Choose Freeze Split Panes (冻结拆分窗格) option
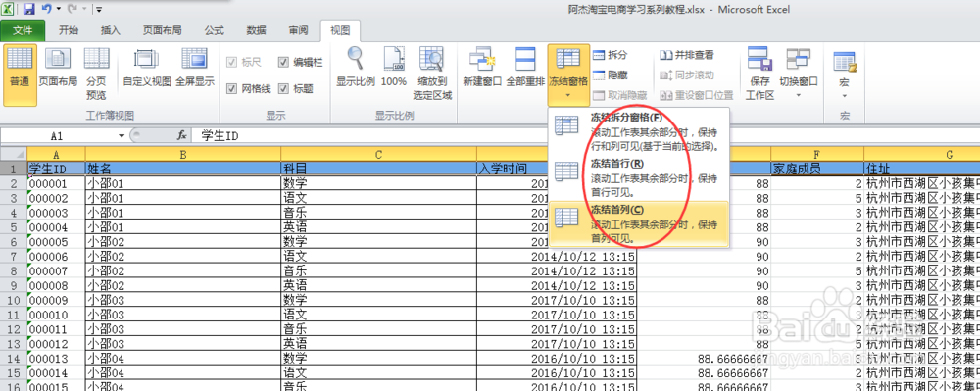Image resolution: width=980 pixels, height=391 pixels. pyautogui.click(x=639, y=132)
